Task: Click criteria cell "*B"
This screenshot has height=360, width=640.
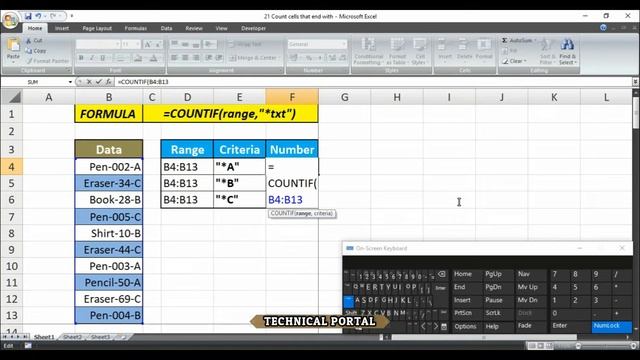Action: (240, 183)
